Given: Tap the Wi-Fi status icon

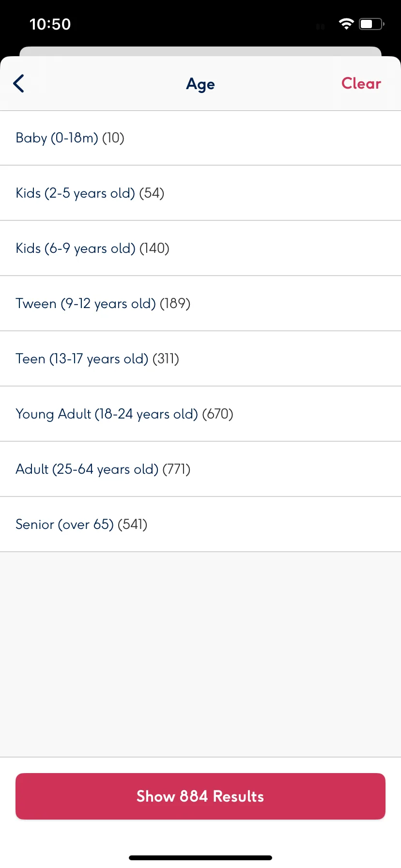Looking at the screenshot, I should click(346, 24).
